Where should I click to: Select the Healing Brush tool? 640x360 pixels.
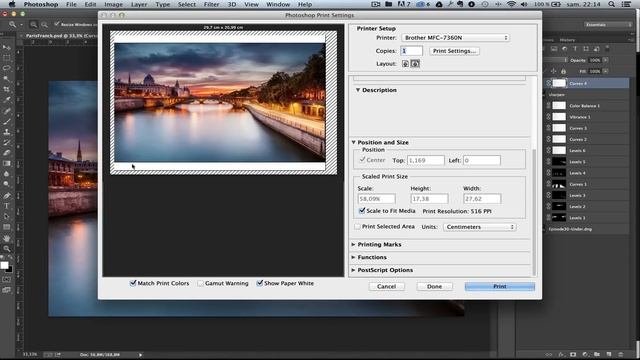pyautogui.click(x=7, y=111)
